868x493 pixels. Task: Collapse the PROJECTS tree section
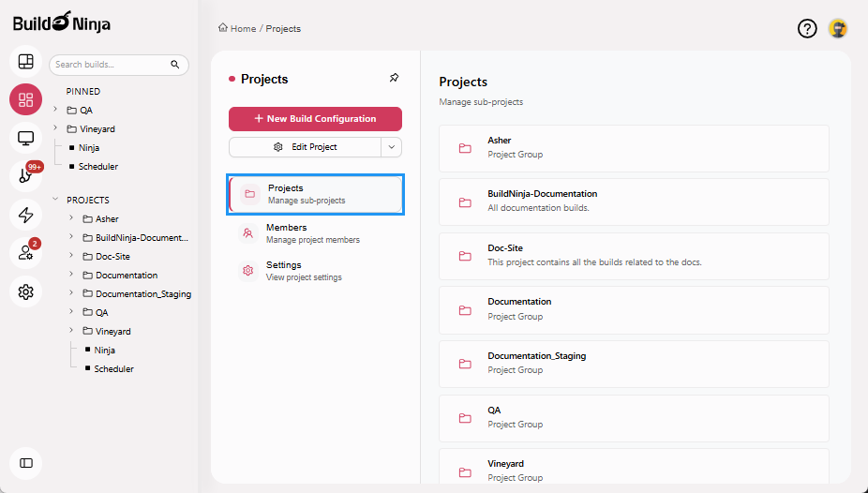click(55, 200)
